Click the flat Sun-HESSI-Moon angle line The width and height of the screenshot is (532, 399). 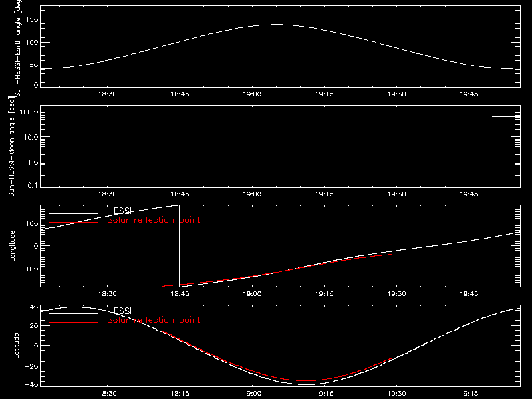coord(280,116)
